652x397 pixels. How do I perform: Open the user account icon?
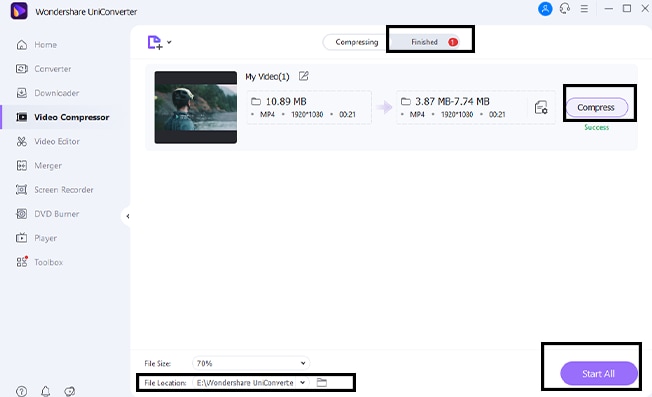545,9
